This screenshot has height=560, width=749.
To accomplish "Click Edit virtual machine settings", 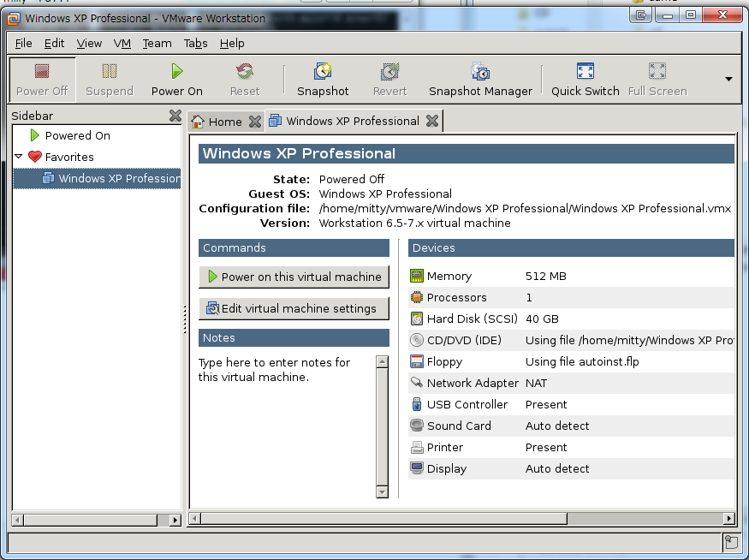I will coord(294,308).
